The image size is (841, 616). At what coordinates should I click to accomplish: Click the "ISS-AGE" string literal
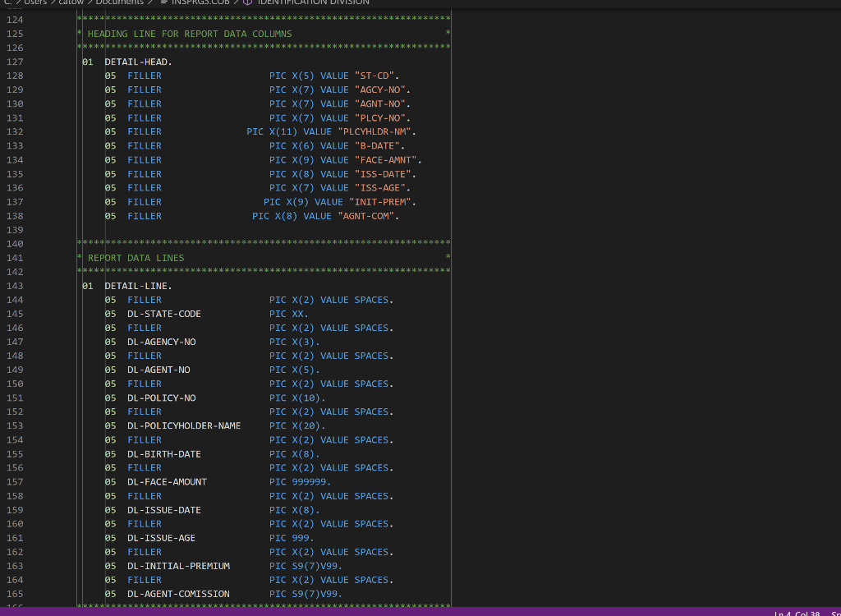click(379, 188)
